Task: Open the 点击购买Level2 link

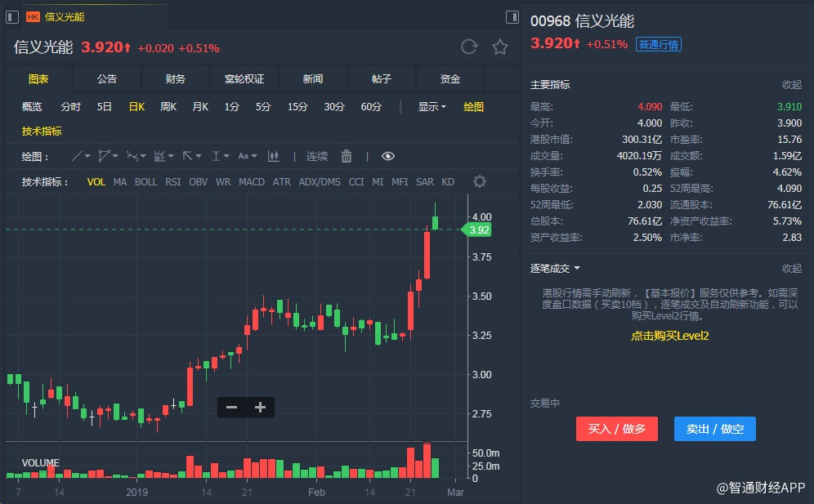Action: [669, 336]
